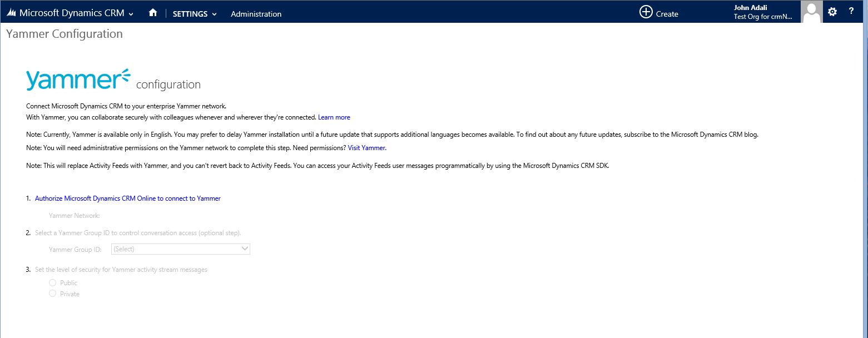
Task: Expand the chevron beside SETTINGS
Action: [x=215, y=14]
